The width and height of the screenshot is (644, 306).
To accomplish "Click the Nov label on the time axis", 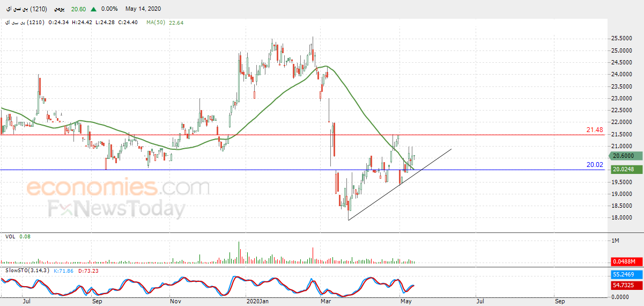I will click(x=175, y=302).
